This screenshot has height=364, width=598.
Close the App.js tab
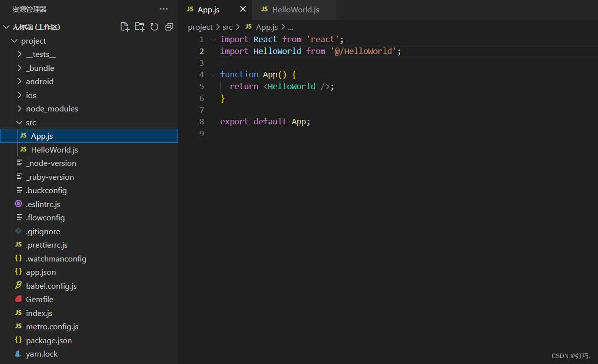click(x=241, y=9)
